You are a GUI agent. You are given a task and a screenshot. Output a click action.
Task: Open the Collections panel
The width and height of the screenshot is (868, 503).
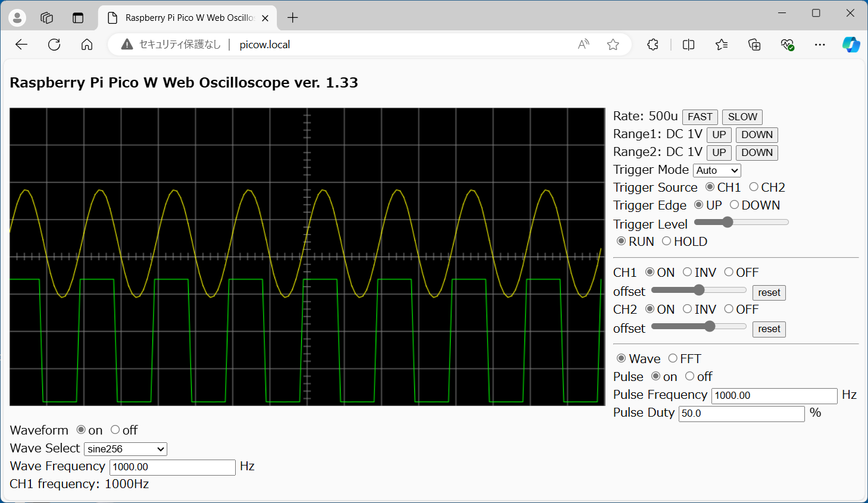754,45
